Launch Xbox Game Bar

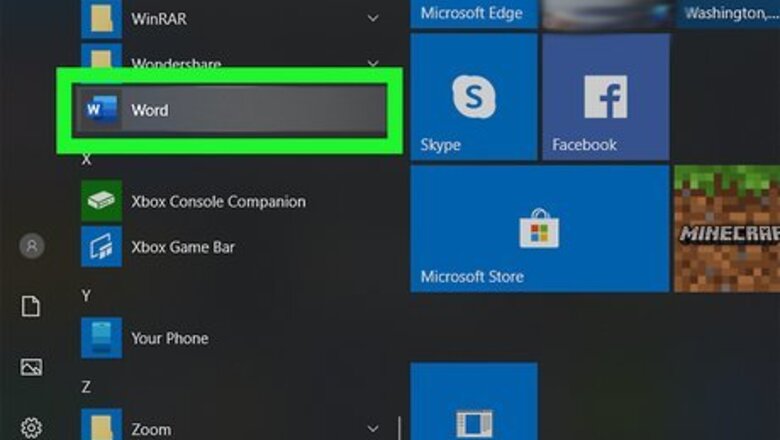click(231, 247)
